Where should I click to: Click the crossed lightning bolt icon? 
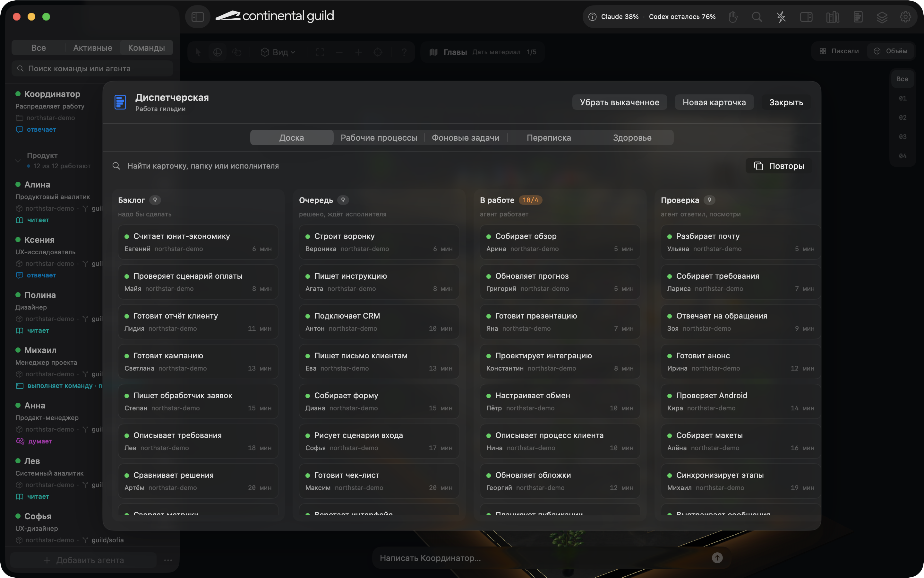pyautogui.click(x=781, y=17)
